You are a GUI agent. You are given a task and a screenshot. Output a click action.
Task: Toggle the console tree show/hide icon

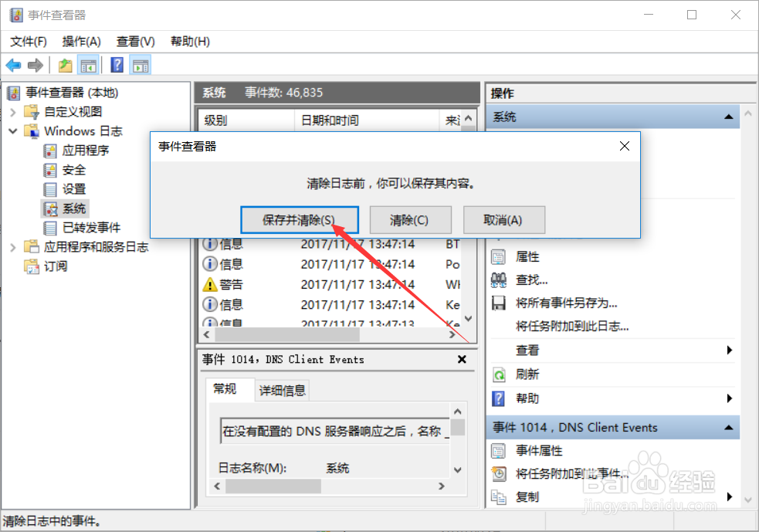(89, 65)
